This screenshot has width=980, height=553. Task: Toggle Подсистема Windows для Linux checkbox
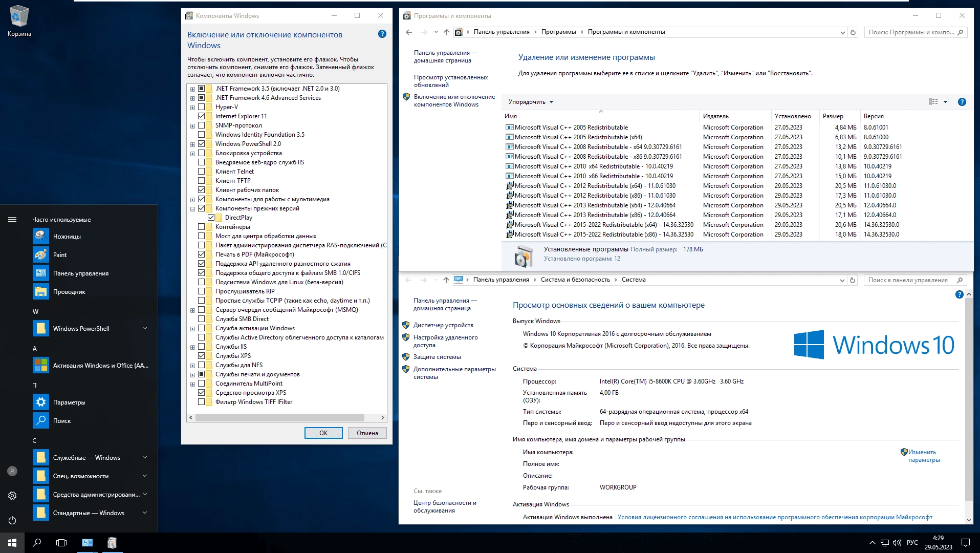click(x=201, y=282)
